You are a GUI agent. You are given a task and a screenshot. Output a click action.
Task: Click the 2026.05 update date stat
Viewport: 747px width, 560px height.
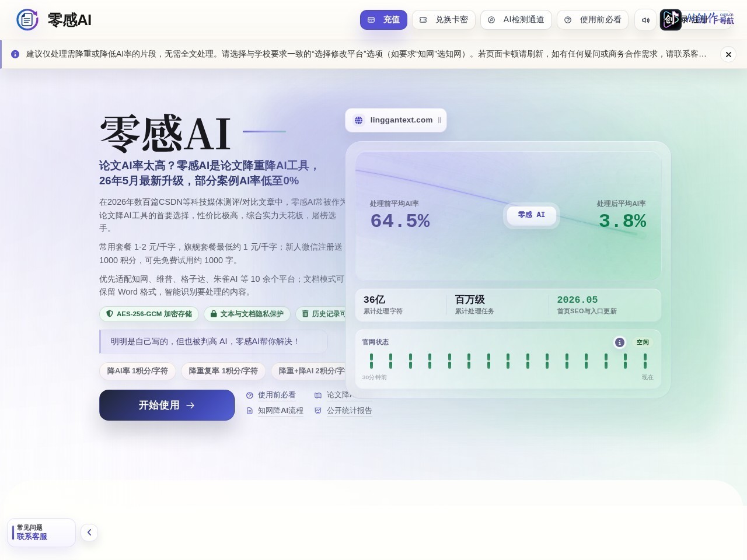577,300
